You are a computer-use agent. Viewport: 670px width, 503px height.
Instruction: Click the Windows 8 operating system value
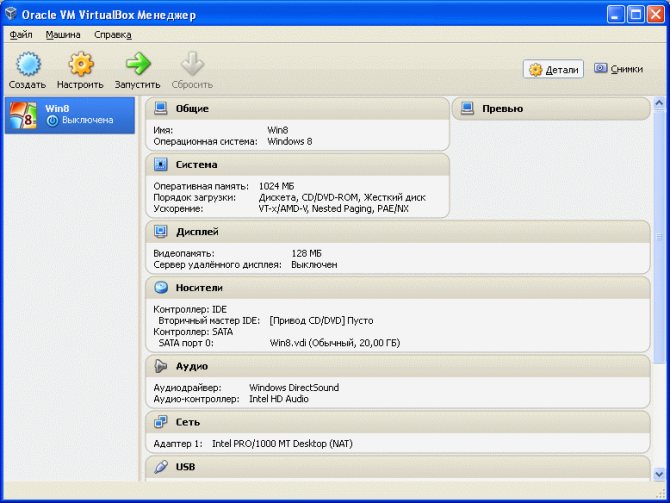[x=290, y=141]
